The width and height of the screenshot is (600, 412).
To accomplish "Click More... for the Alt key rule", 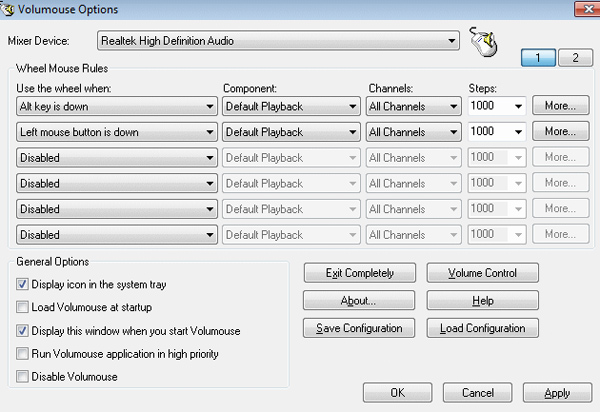I will point(560,106).
